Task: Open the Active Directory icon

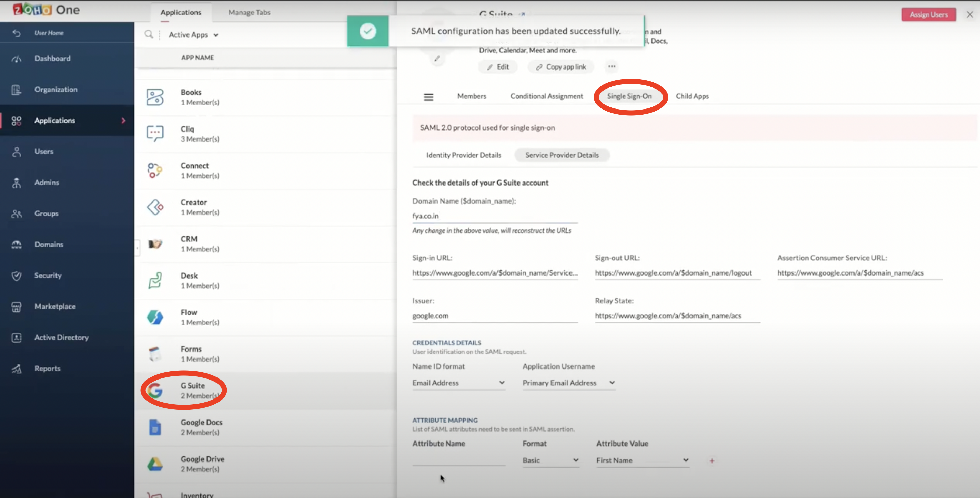Action: point(16,338)
